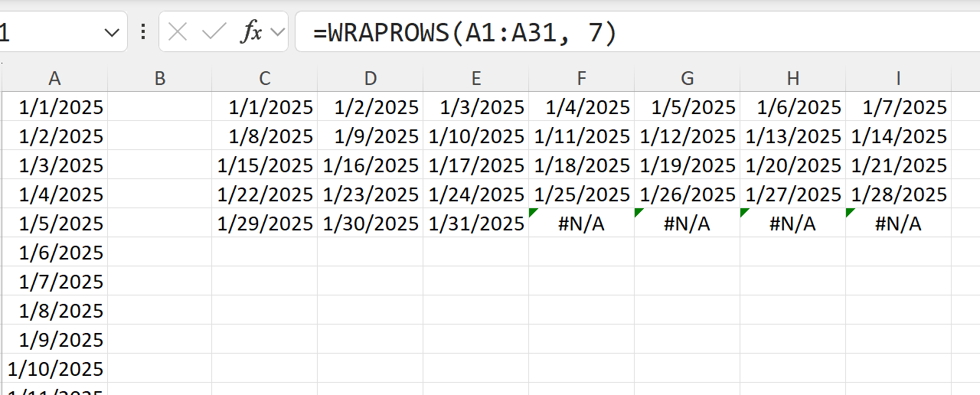Click cell A6 with date 1/6/2025

54,253
